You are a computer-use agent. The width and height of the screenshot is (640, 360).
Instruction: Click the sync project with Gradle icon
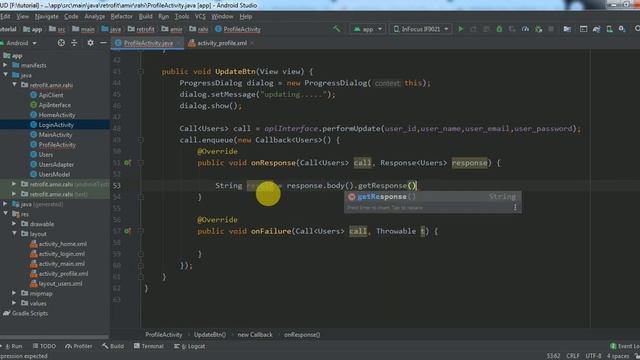click(596, 29)
